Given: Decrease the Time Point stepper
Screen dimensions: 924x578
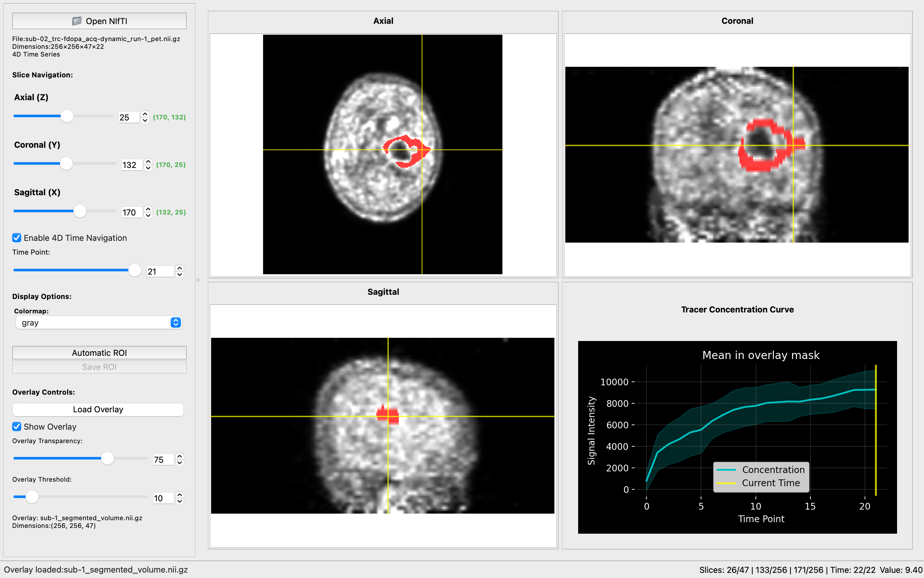Looking at the screenshot, I should [179, 275].
